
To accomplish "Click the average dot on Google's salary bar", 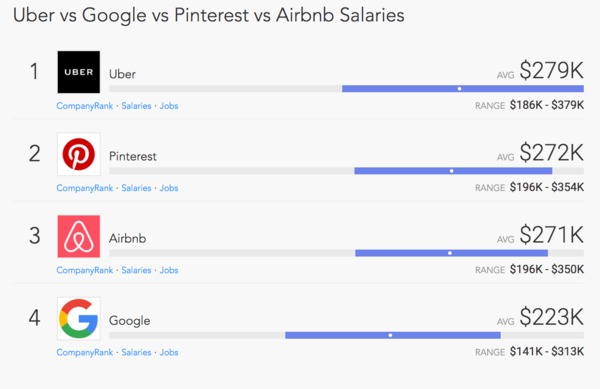I will pos(390,335).
